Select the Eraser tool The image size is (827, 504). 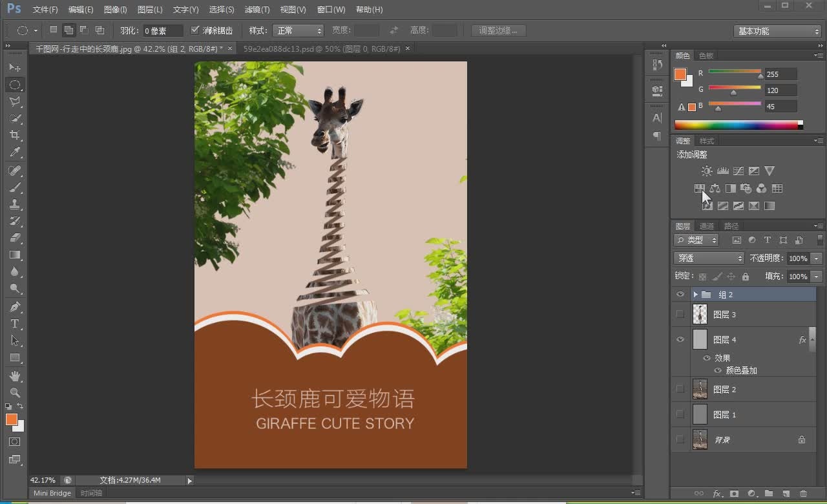click(15, 238)
